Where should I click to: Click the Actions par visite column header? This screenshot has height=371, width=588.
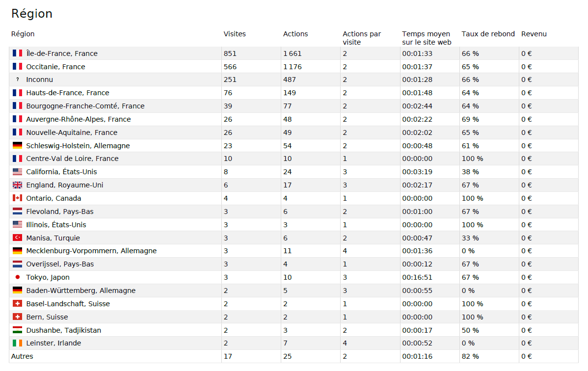coord(362,38)
